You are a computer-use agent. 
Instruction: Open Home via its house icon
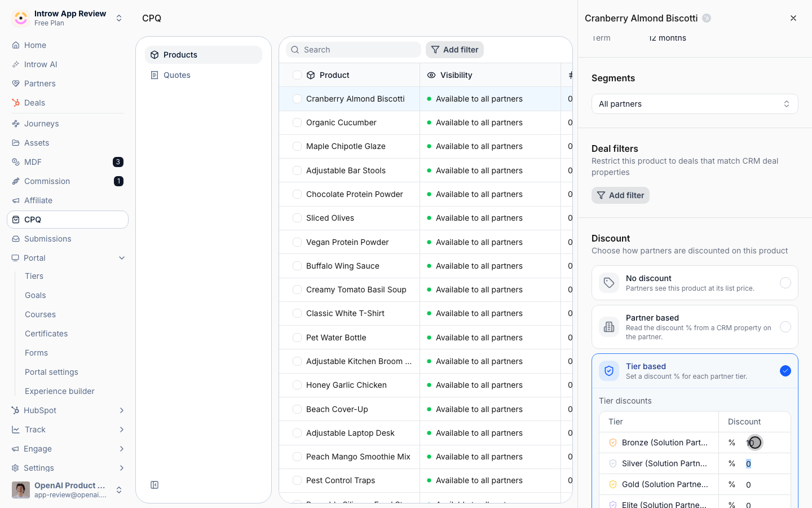click(x=16, y=45)
